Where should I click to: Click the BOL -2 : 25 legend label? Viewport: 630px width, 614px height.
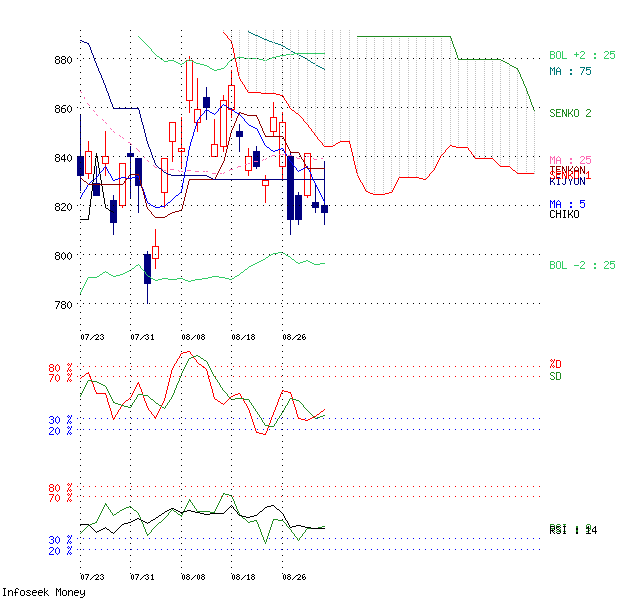pos(582,264)
